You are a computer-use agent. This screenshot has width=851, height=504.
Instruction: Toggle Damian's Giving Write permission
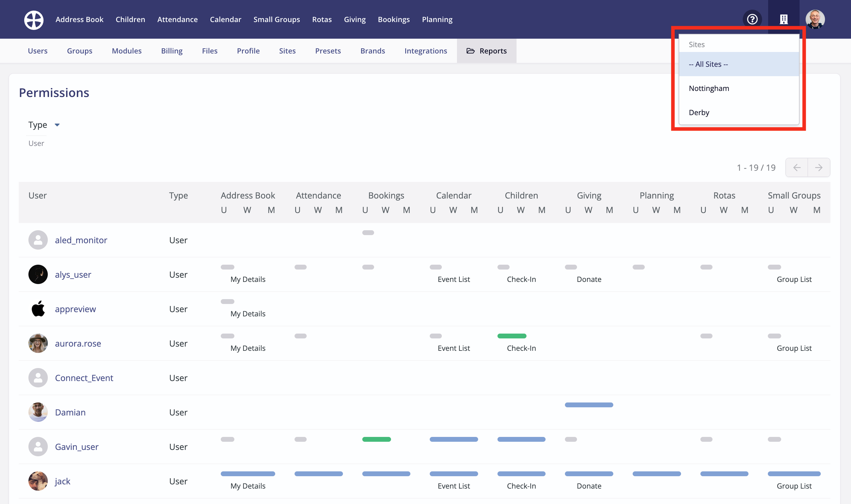[x=589, y=405]
